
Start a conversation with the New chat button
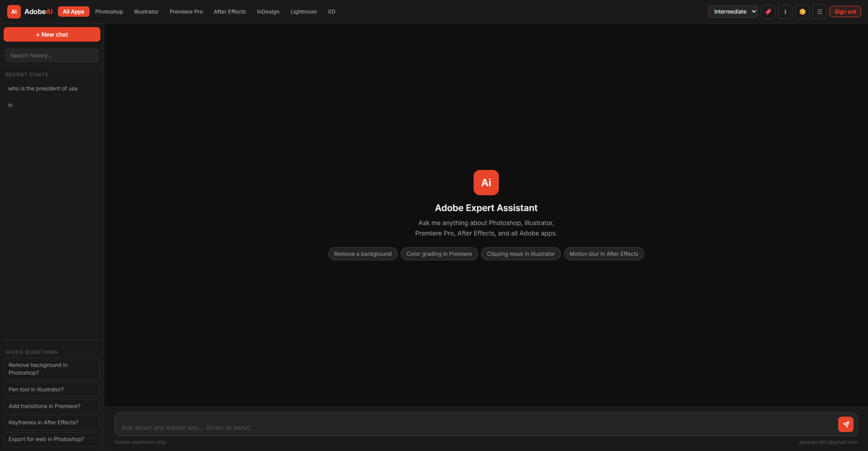52,34
